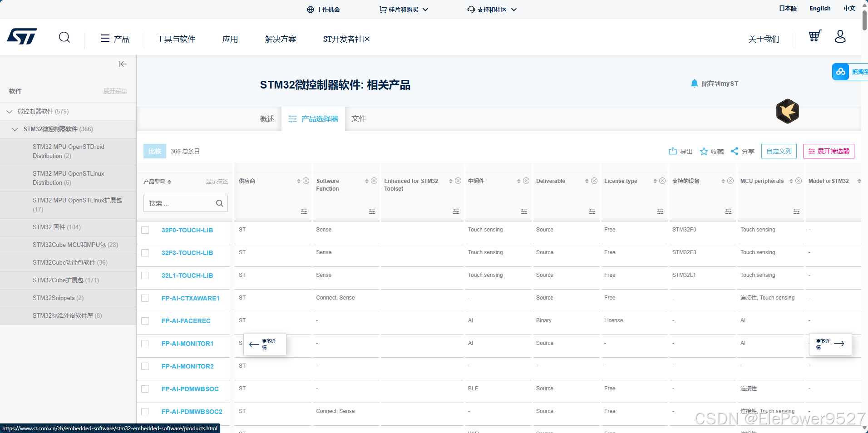The width and height of the screenshot is (868, 433).
Task: Check the FP-AI-MONITOR2 row checkbox
Action: pyautogui.click(x=145, y=366)
